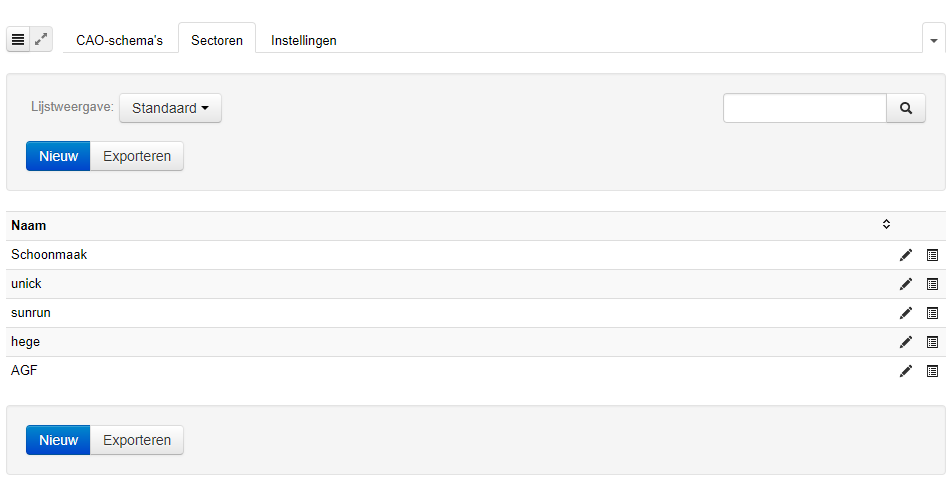This screenshot has width=950, height=478.
Task: Edit the Schoonmaak sector with pencil icon
Action: point(906,255)
